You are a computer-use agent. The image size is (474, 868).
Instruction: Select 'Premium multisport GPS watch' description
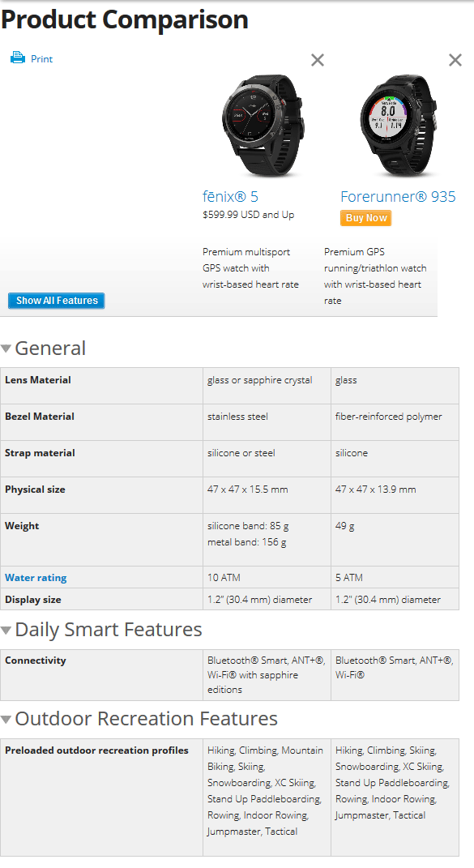[x=250, y=268]
